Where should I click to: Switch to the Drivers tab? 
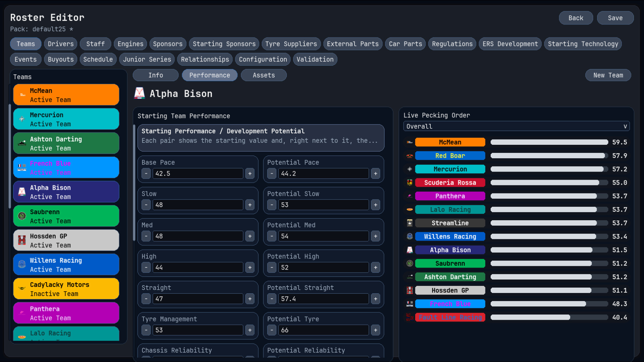click(x=61, y=44)
